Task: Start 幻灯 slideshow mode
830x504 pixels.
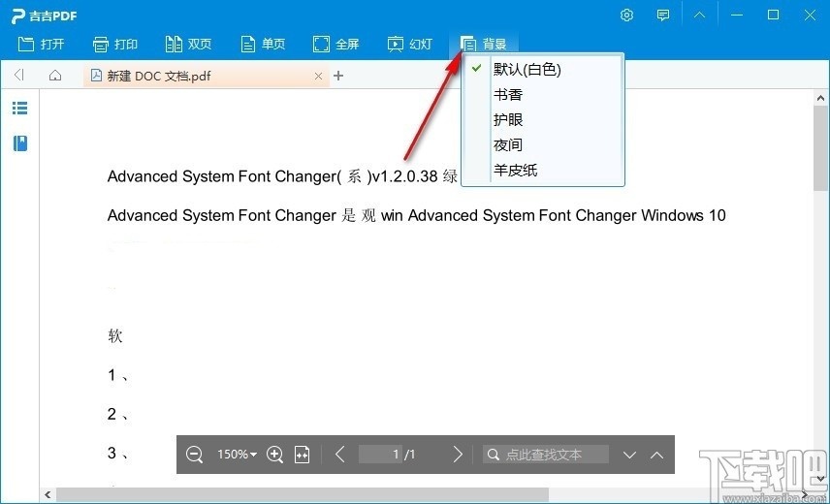Action: click(410, 44)
